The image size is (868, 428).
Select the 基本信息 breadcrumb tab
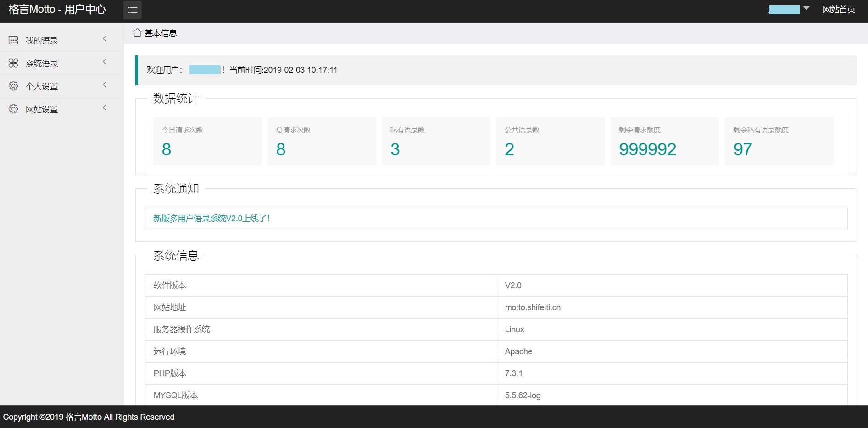pos(161,33)
